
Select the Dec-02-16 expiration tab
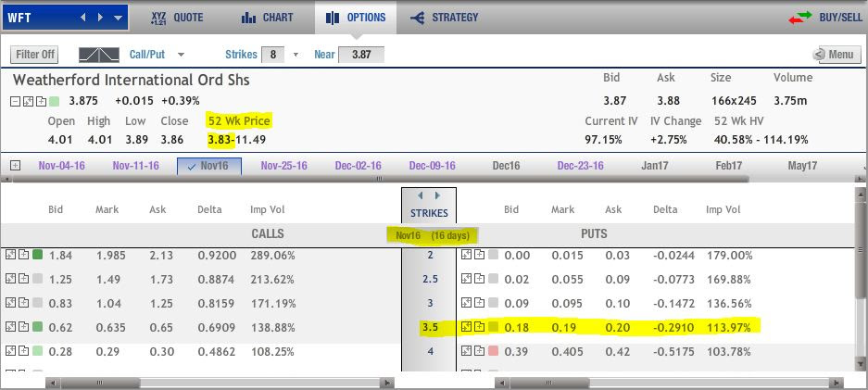coord(359,166)
